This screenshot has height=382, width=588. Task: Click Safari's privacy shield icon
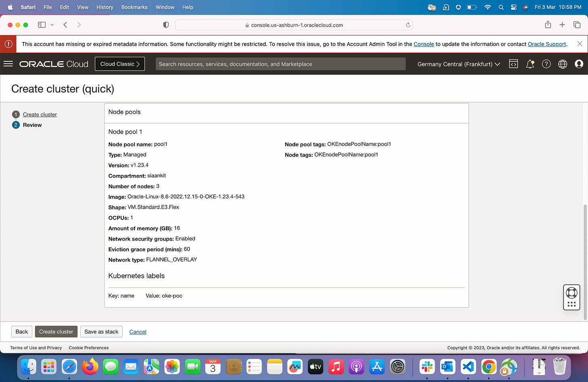[166, 25]
